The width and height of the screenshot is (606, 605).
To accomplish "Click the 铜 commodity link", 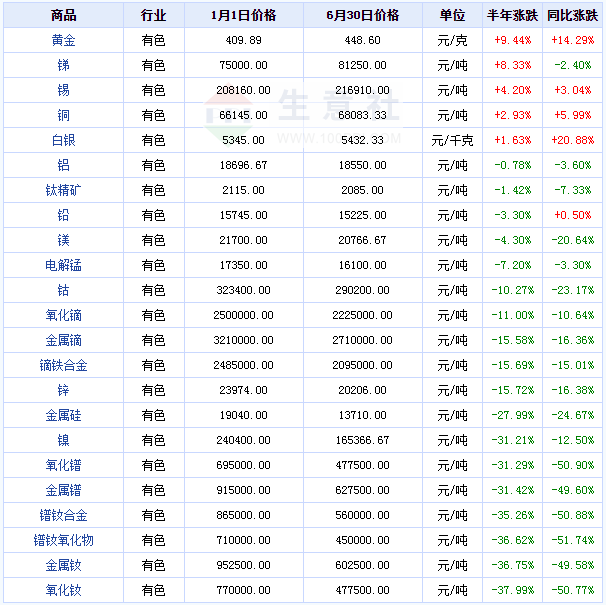I will pos(62,116).
